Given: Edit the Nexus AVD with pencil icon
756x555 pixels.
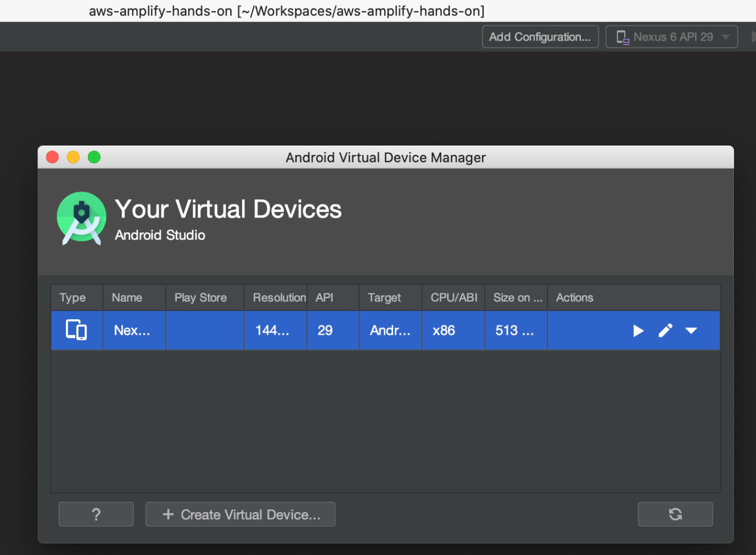Looking at the screenshot, I should coord(665,330).
